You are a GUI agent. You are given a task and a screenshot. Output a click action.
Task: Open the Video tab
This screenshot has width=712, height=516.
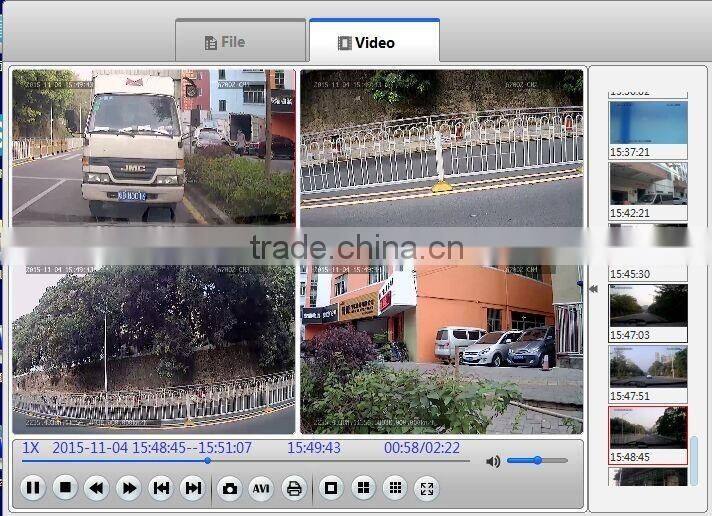pos(375,41)
